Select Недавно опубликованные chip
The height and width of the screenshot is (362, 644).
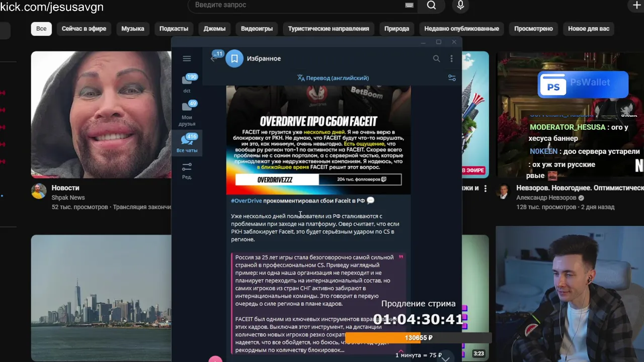tap(461, 29)
